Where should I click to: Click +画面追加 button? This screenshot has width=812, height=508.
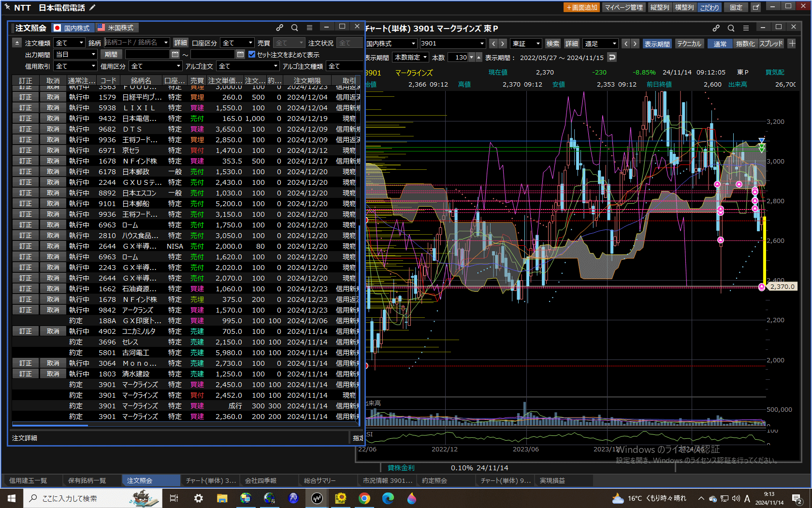[581, 7]
